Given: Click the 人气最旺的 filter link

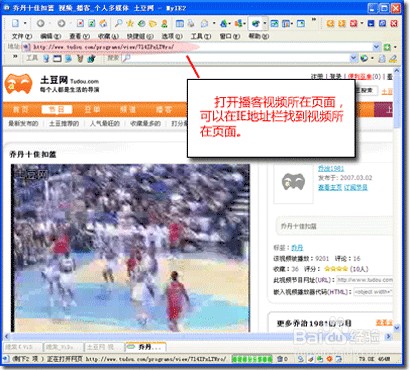Looking at the screenshot, I should tap(105, 124).
